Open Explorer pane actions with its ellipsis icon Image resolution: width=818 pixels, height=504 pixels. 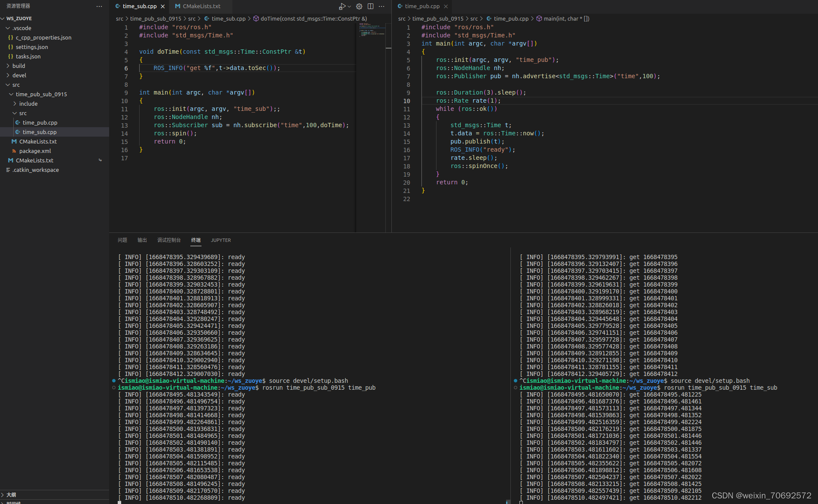click(99, 6)
